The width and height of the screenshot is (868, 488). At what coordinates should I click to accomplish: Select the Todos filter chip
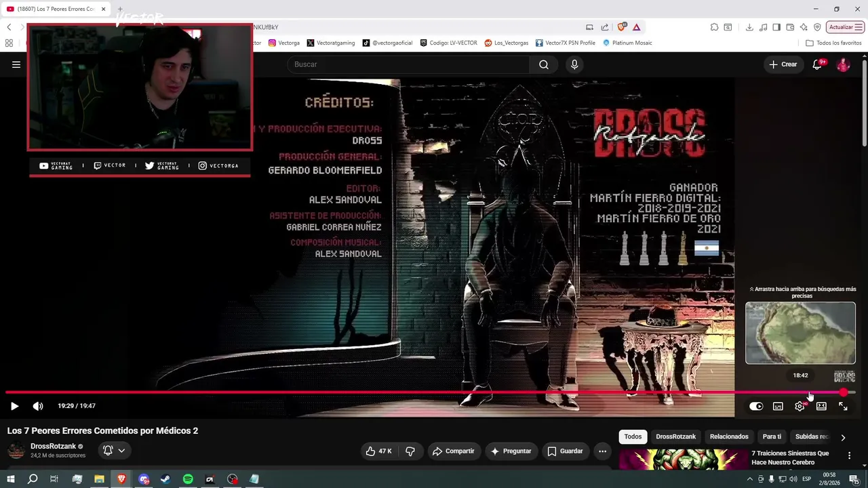coord(633,436)
